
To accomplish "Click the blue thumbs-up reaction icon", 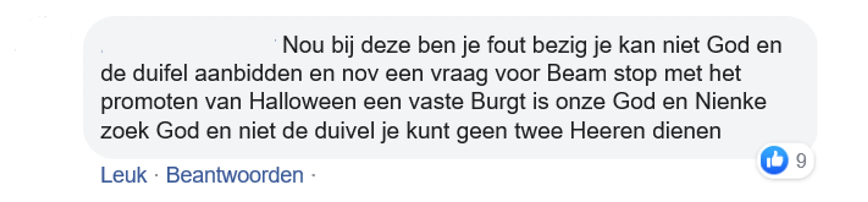I will pyautogui.click(x=774, y=161).
